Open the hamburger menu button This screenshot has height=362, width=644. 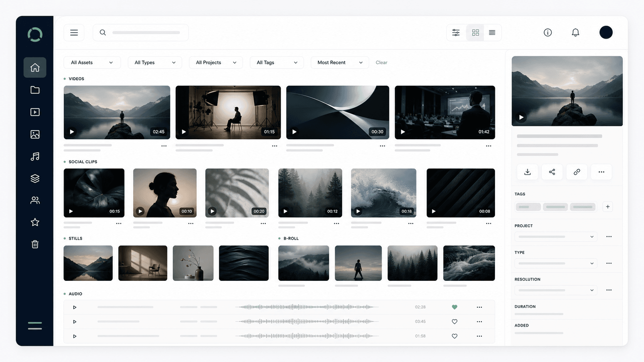(x=74, y=33)
